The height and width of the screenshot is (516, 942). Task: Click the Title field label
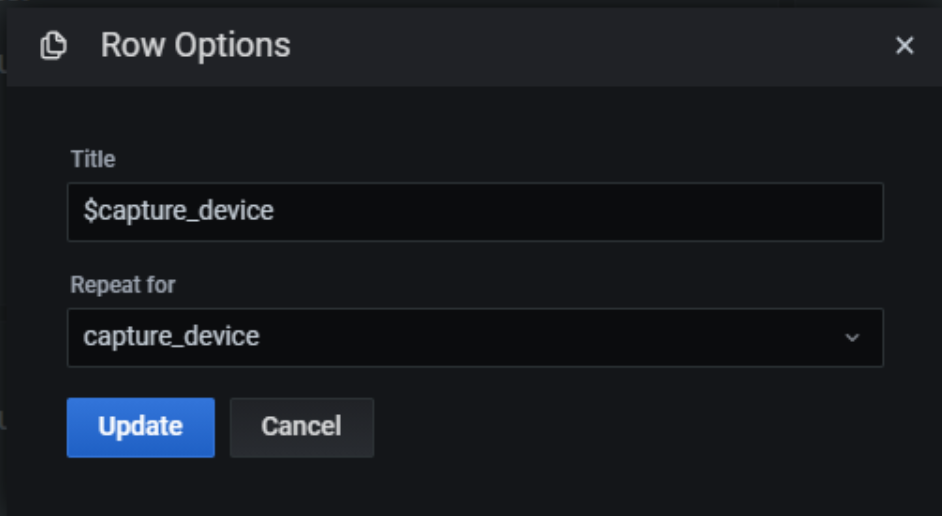(x=93, y=159)
